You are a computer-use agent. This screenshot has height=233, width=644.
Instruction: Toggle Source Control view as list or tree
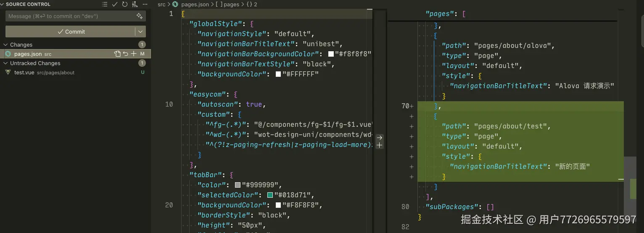(x=105, y=4)
